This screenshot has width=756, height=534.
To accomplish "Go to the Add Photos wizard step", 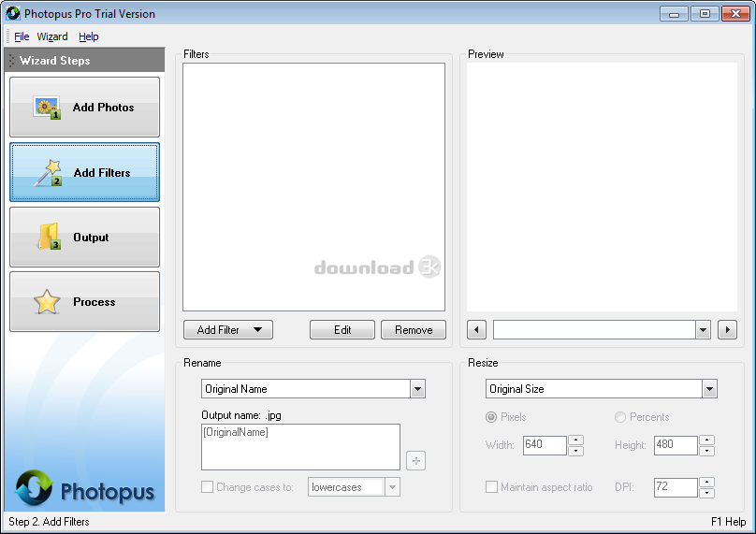I will coord(84,107).
